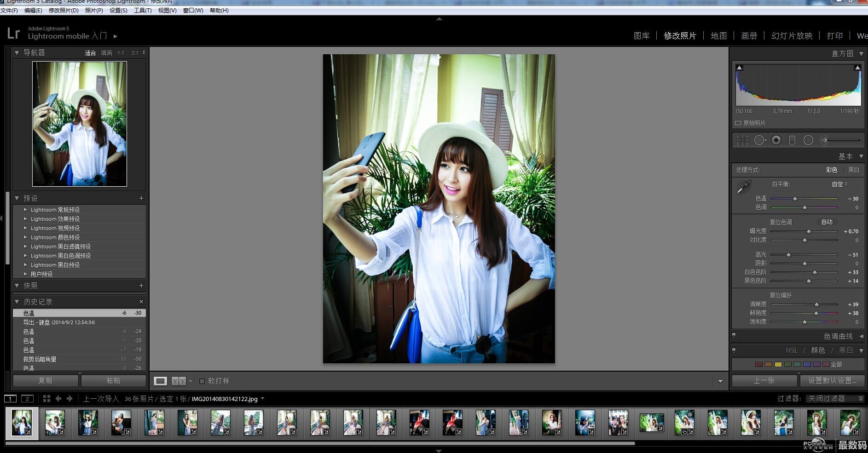Toggle shadow clipping indicator in histogram

(x=739, y=68)
